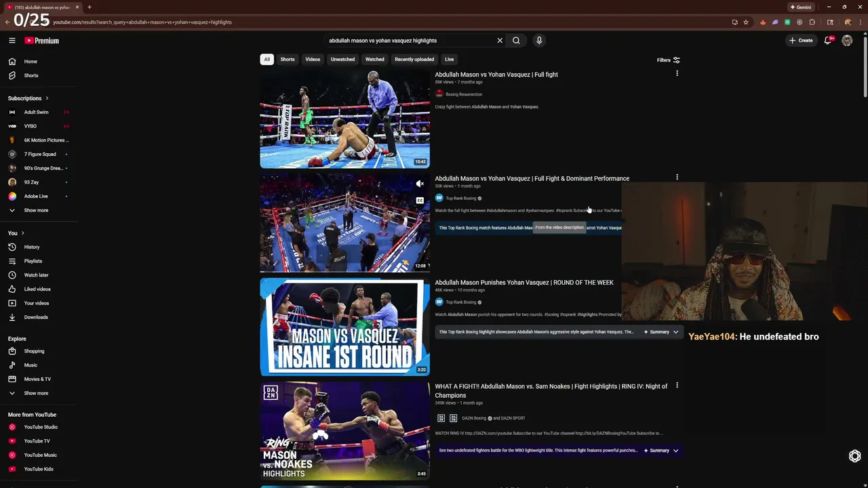This screenshot has width=868, height=488.
Task: Toggle captions on second video preview
Action: [420, 201]
